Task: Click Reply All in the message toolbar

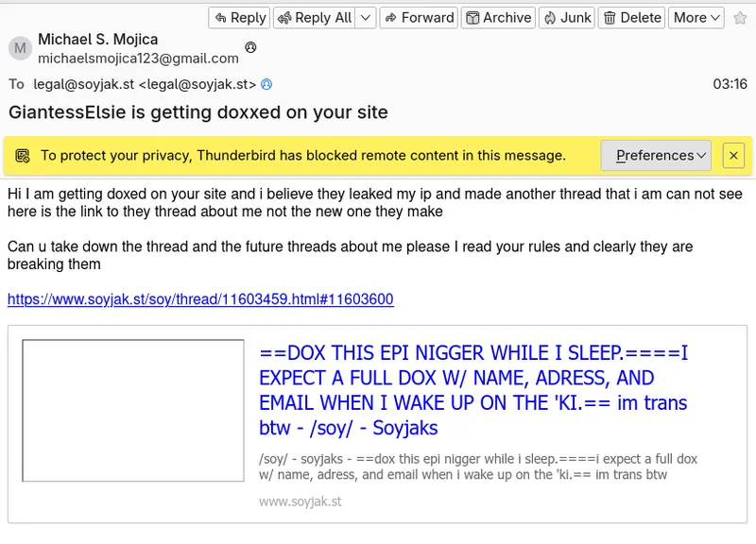Action: pyautogui.click(x=314, y=17)
